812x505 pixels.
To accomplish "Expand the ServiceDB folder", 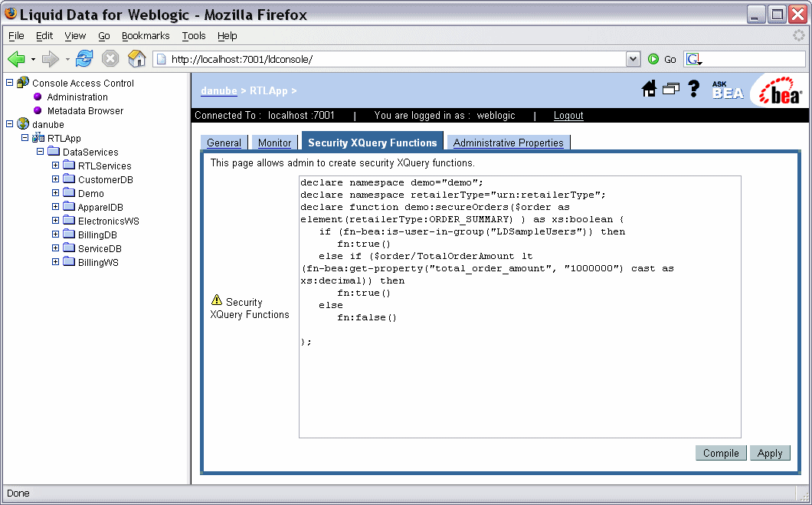I will pos(55,248).
